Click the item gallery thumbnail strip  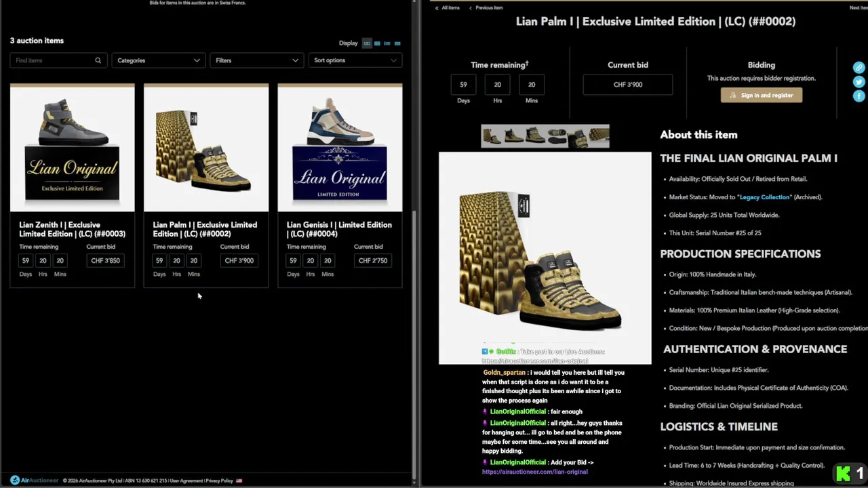click(x=545, y=136)
